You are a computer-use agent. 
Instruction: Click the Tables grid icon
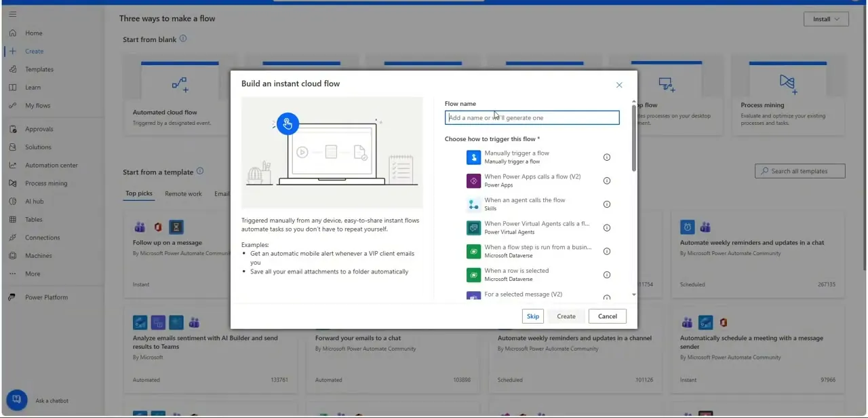(x=12, y=219)
